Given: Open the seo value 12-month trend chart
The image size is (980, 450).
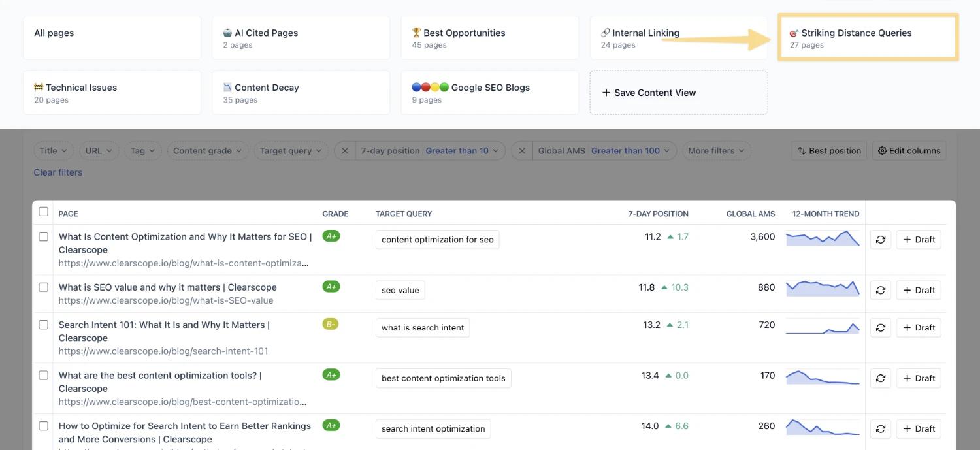Looking at the screenshot, I should pyautogui.click(x=822, y=288).
